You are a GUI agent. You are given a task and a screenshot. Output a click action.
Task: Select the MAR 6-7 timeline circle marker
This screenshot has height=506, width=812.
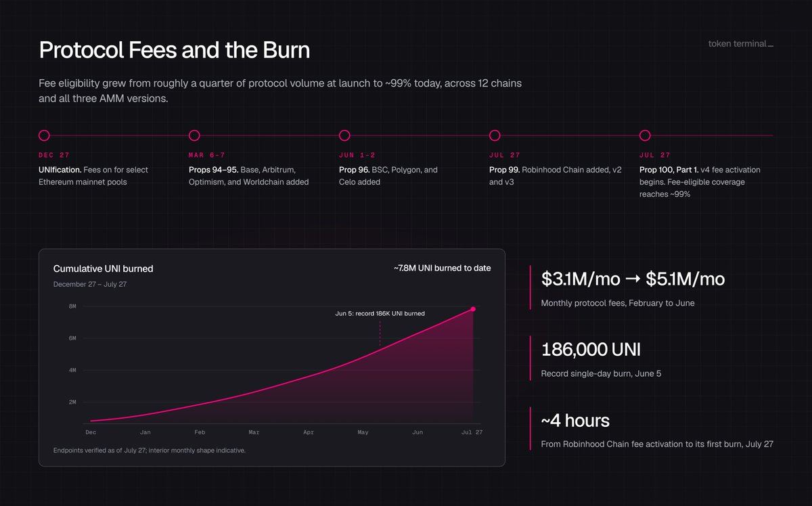[194, 135]
